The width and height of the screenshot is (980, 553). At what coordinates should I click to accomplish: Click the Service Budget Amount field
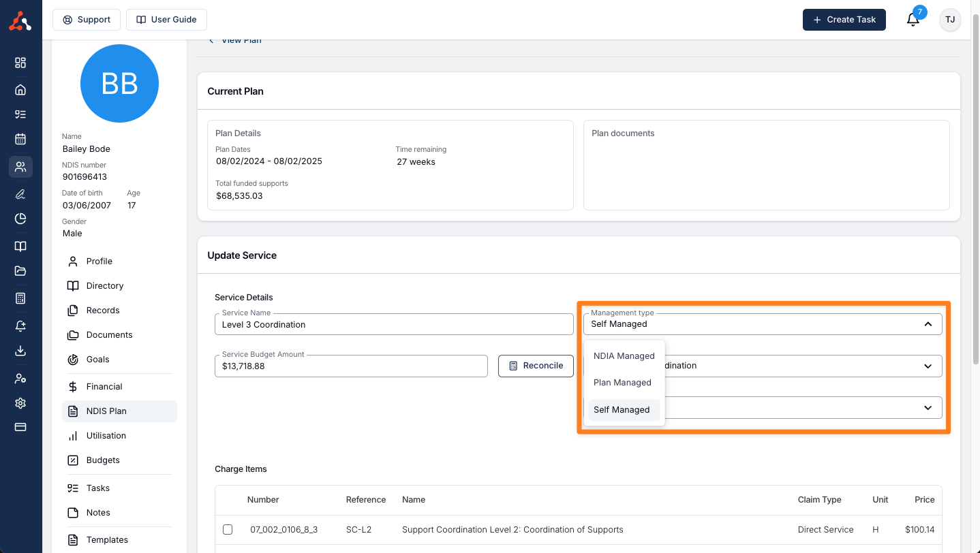click(351, 366)
